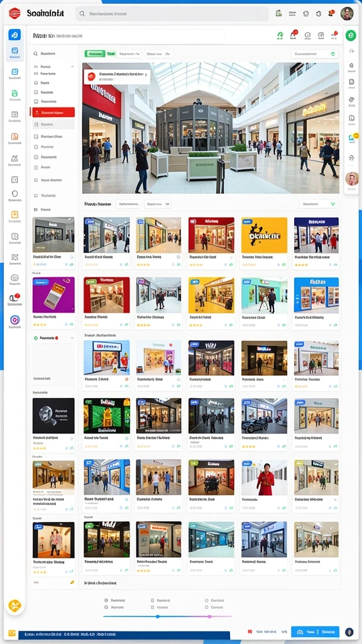Expand the chevron on the side panel section with red dot

[x=72, y=338]
